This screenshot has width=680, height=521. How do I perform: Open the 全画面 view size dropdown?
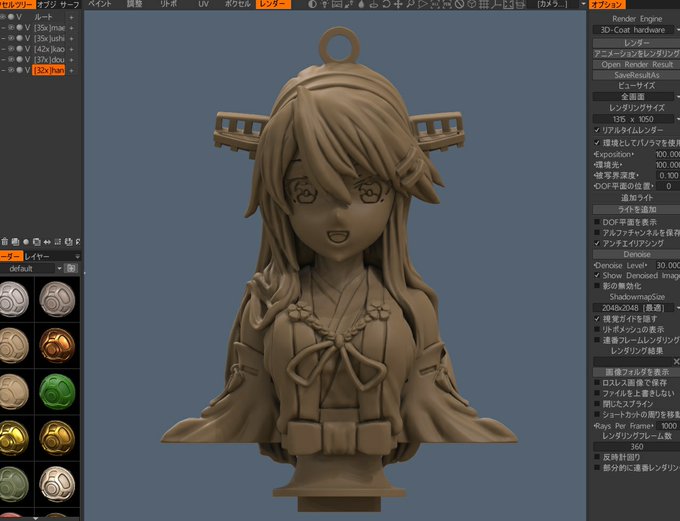pyautogui.click(x=636, y=97)
